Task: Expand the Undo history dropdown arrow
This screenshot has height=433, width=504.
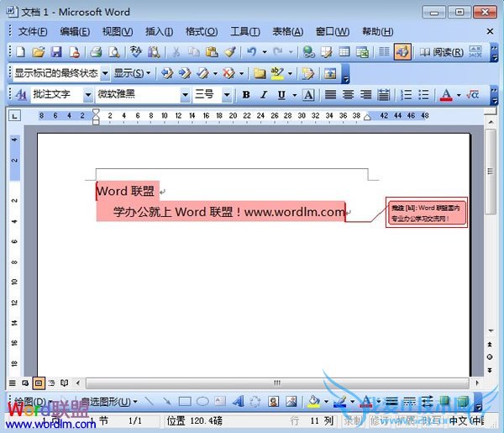Action: click(265, 51)
